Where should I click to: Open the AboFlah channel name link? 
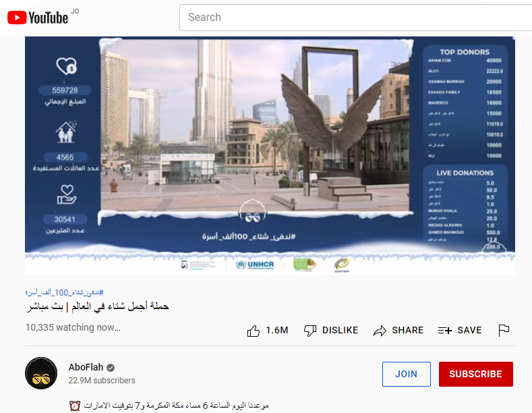tap(86, 367)
